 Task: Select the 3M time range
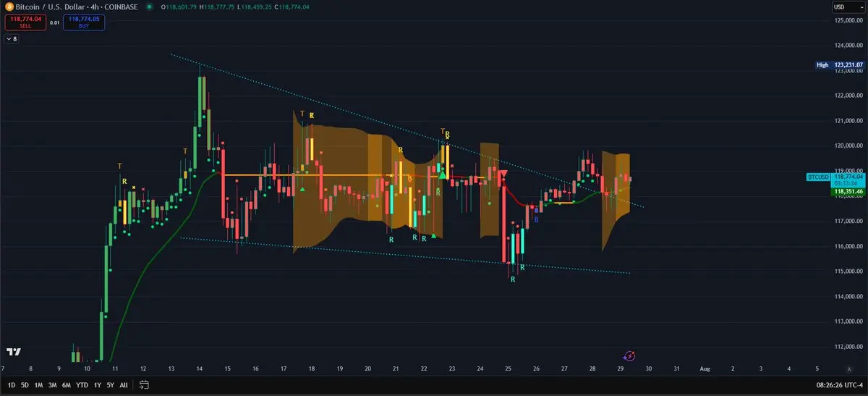click(x=52, y=384)
